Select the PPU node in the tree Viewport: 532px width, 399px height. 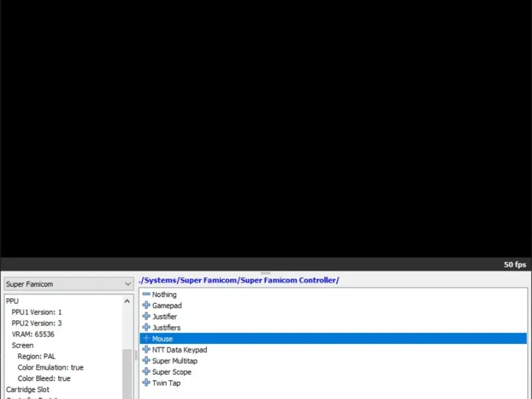[x=12, y=301]
